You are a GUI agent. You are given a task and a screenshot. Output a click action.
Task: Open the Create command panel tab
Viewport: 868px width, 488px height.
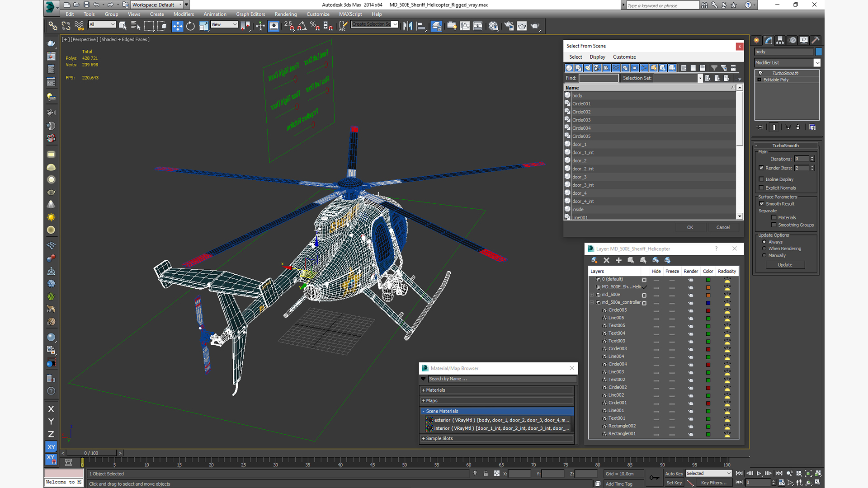point(756,40)
